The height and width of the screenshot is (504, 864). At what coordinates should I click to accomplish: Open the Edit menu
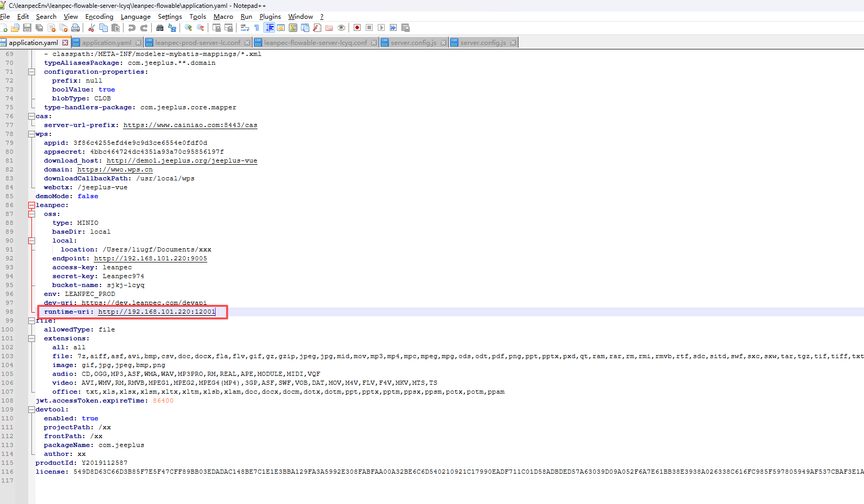click(23, 17)
